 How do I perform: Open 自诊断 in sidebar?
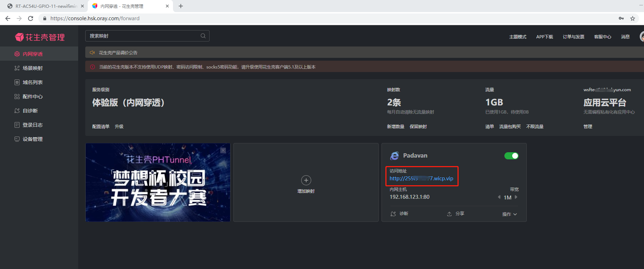pos(39,110)
